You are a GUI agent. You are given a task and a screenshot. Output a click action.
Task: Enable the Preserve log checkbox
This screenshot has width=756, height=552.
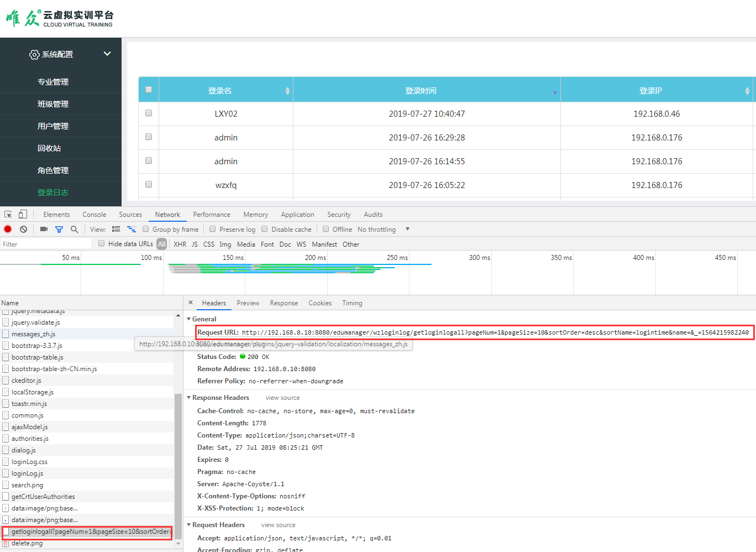point(213,229)
